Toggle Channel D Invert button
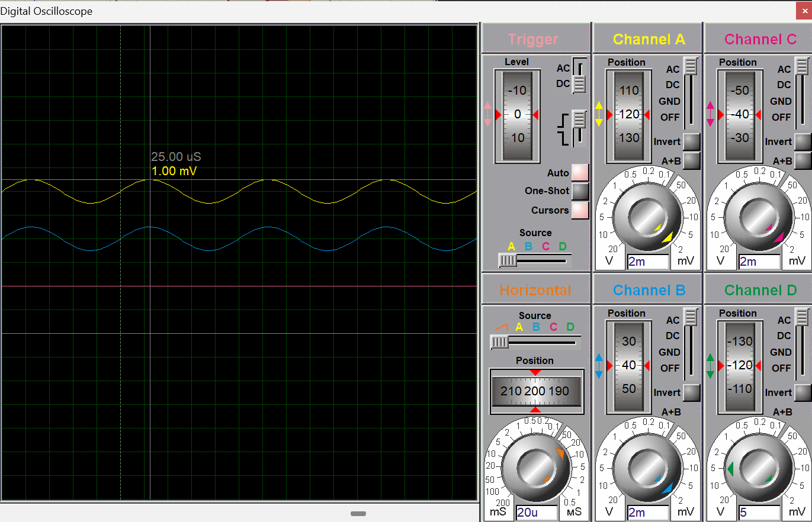The image size is (812, 522). pyautogui.click(x=803, y=392)
